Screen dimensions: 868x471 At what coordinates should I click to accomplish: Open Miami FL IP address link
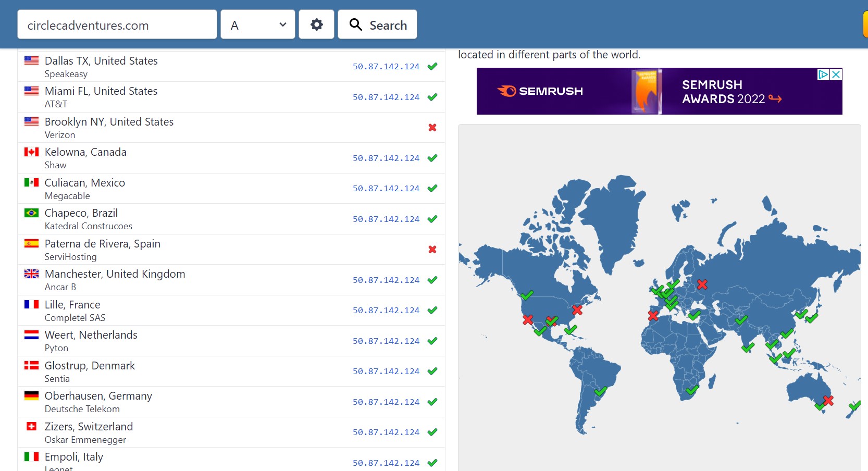click(386, 97)
